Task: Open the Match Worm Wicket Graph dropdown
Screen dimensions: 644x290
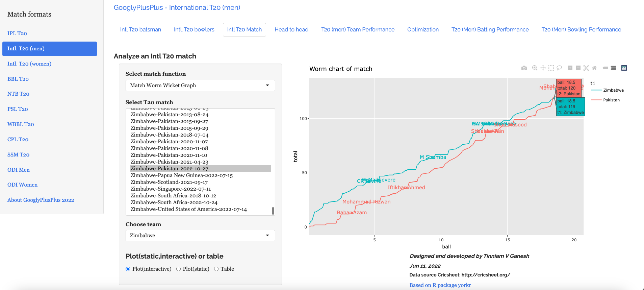Action: 200,86
